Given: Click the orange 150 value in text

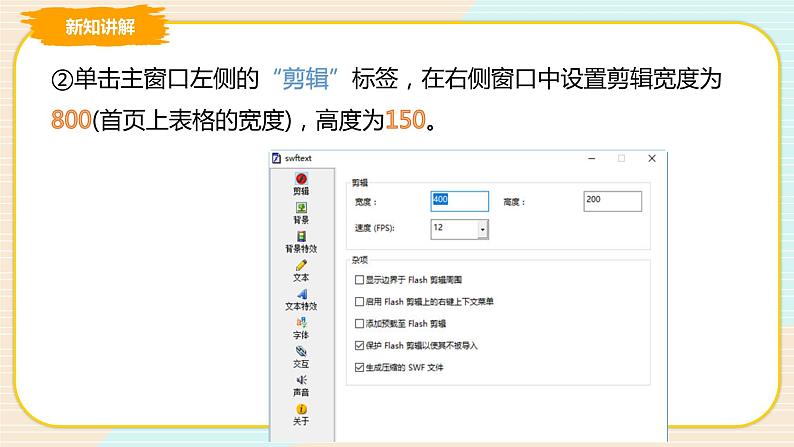Looking at the screenshot, I should [x=405, y=120].
